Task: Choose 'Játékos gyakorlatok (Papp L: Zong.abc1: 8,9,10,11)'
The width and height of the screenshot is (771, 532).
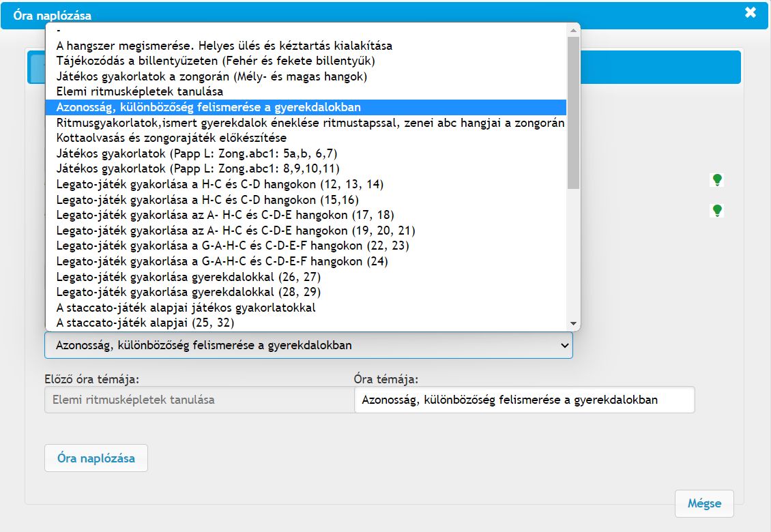Action: [x=198, y=168]
